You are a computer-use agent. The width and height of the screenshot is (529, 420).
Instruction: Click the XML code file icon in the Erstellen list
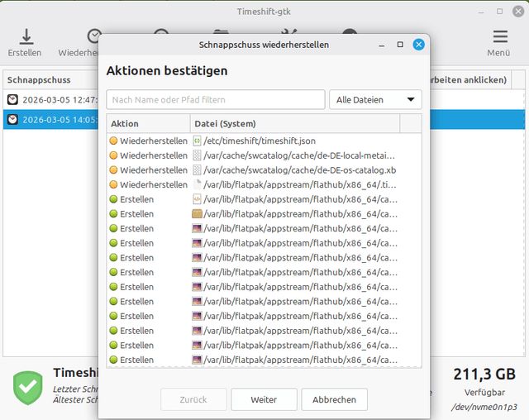[197, 199]
